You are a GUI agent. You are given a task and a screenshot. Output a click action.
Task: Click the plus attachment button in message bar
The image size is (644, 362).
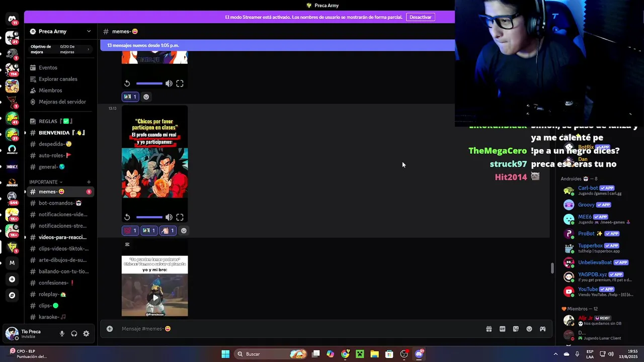point(110,329)
